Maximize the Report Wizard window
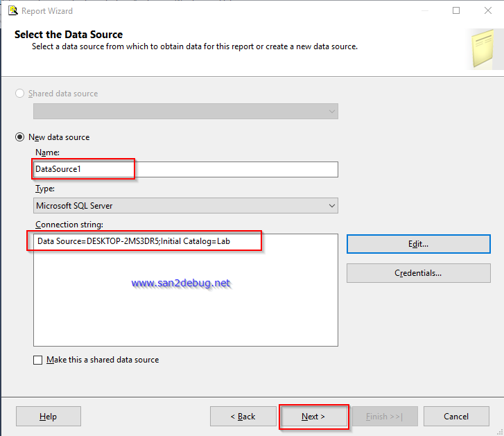504x436 pixels. pyautogui.click(x=456, y=10)
